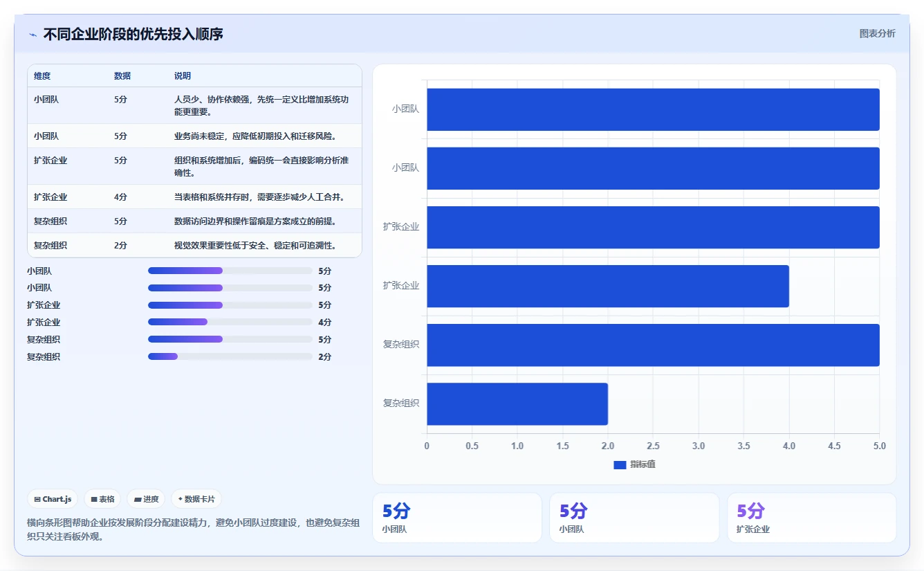Click the 维度 table column header
This screenshot has height=571, width=924.
(42, 76)
